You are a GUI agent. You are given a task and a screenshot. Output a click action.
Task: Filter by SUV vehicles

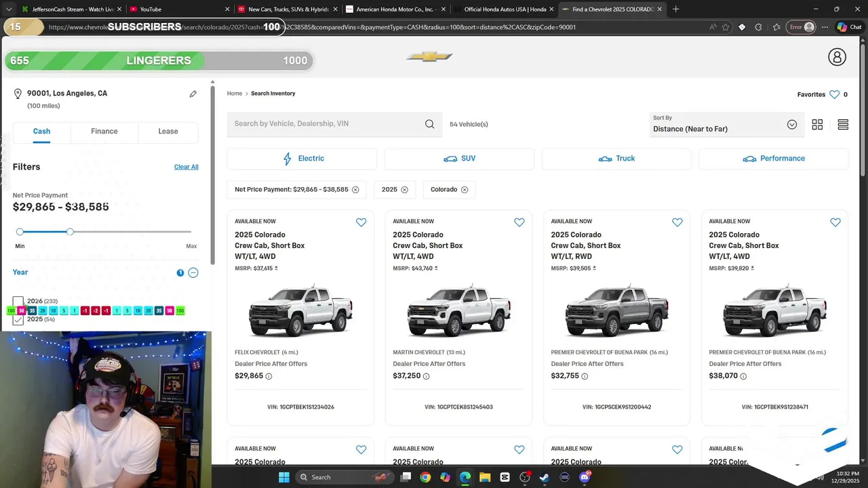coord(459,159)
